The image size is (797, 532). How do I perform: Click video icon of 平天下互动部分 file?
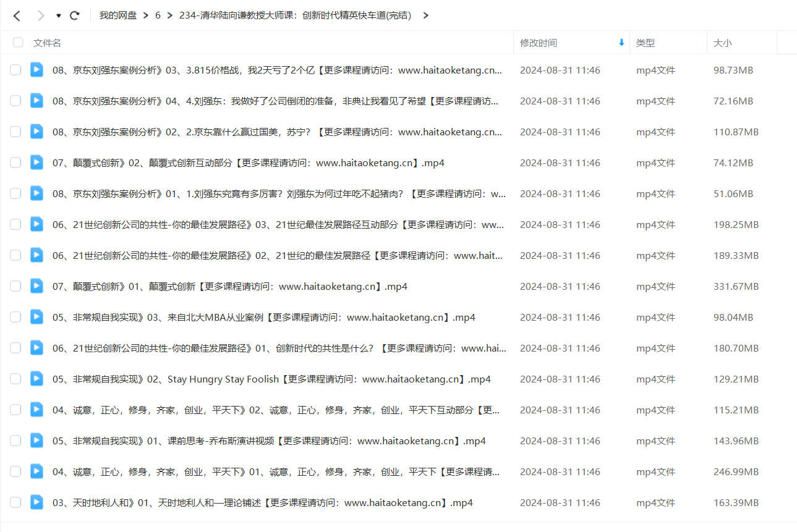click(x=36, y=409)
